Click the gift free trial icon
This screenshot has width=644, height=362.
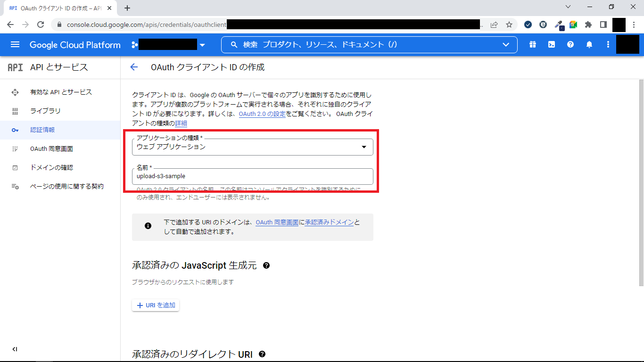(532, 45)
